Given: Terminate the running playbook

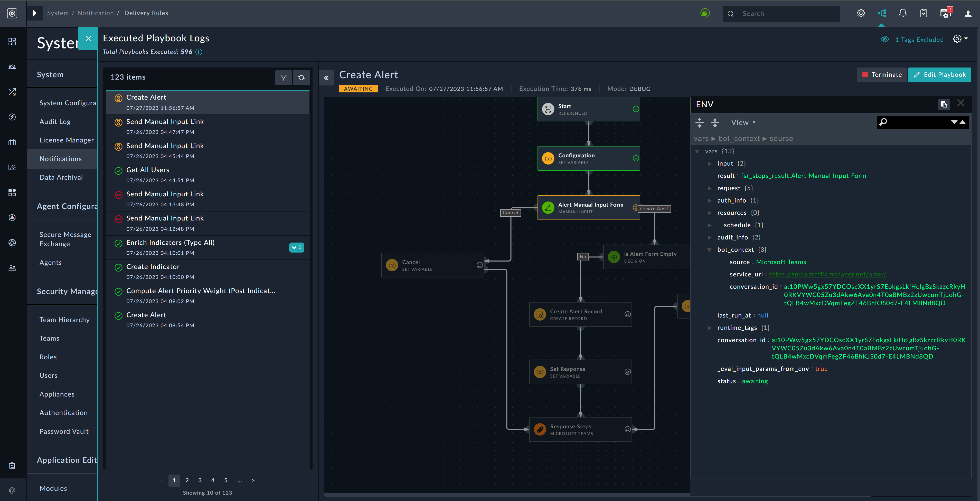Looking at the screenshot, I should (882, 75).
